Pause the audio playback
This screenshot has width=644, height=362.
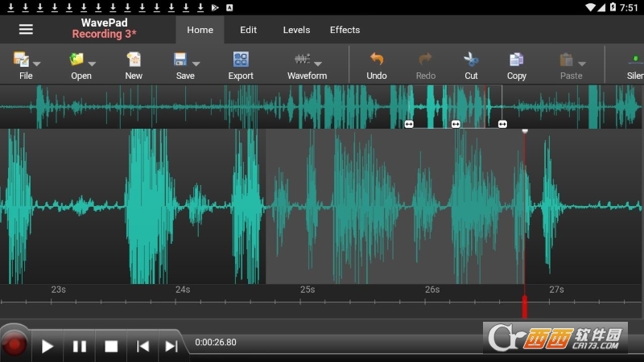[x=80, y=347]
